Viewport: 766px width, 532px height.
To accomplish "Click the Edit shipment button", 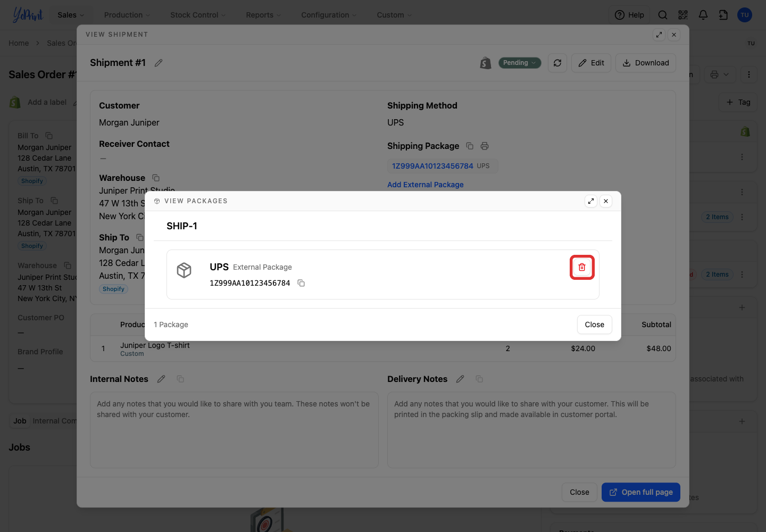I will [x=591, y=63].
